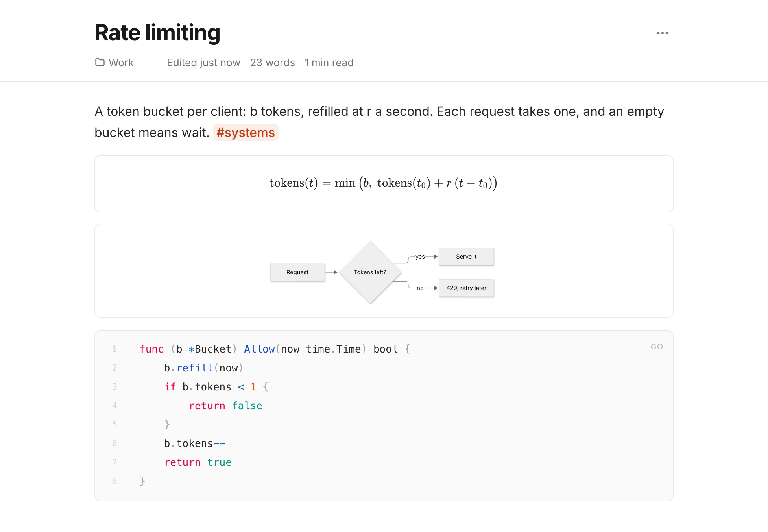This screenshot has width=768, height=532.
Task: Click the 'no' edge label in diagram
Action: [x=420, y=288]
